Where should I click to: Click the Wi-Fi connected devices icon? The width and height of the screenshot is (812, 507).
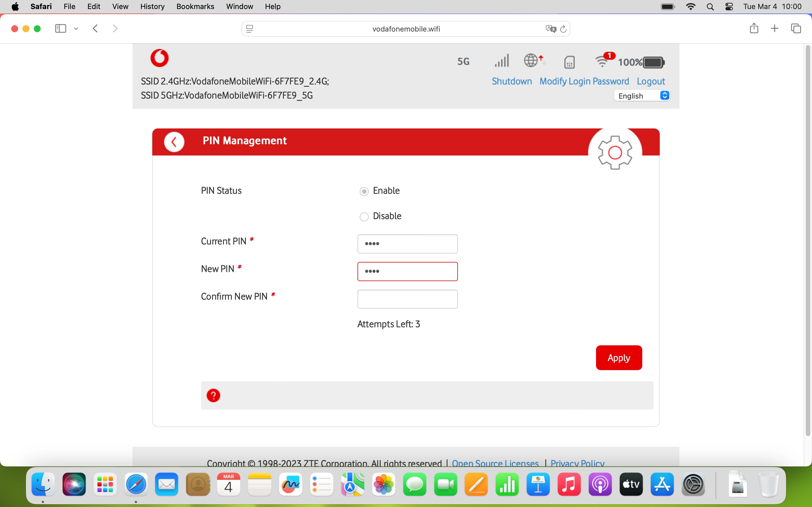pos(603,61)
